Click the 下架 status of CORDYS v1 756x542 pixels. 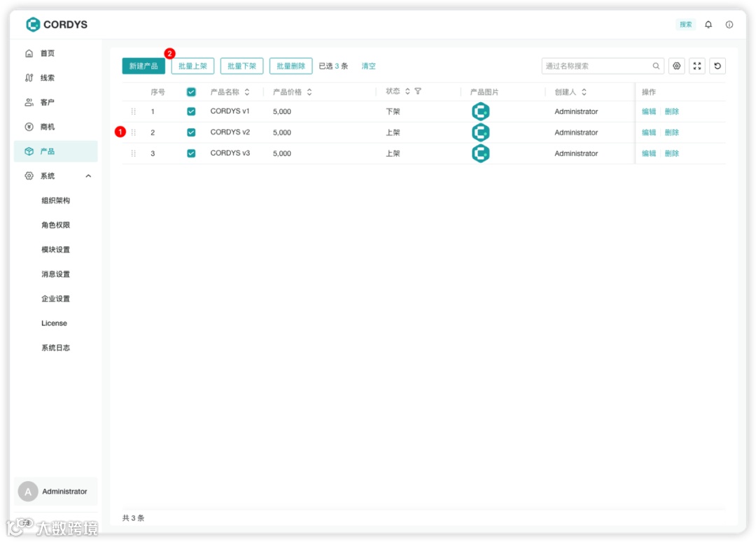click(x=393, y=111)
